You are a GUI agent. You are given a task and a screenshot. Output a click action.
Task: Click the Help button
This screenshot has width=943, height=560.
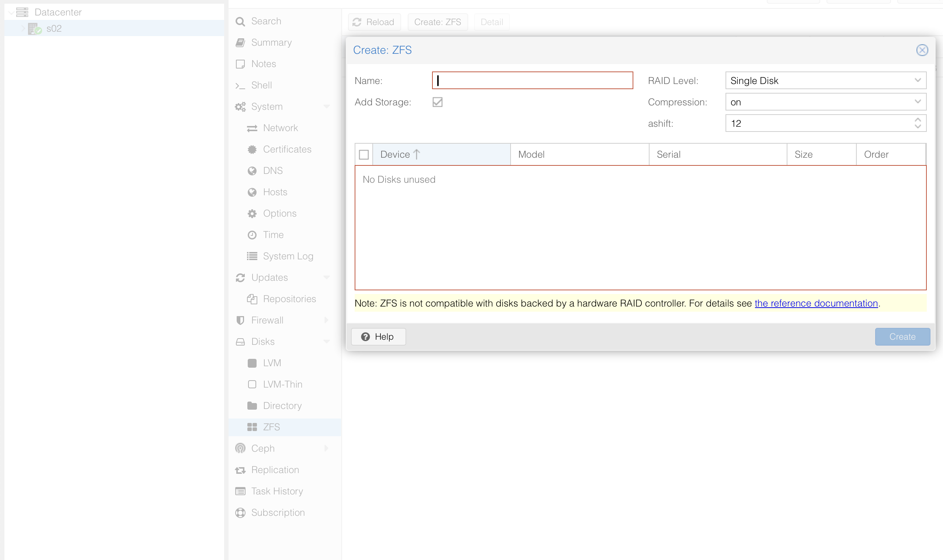(x=378, y=337)
